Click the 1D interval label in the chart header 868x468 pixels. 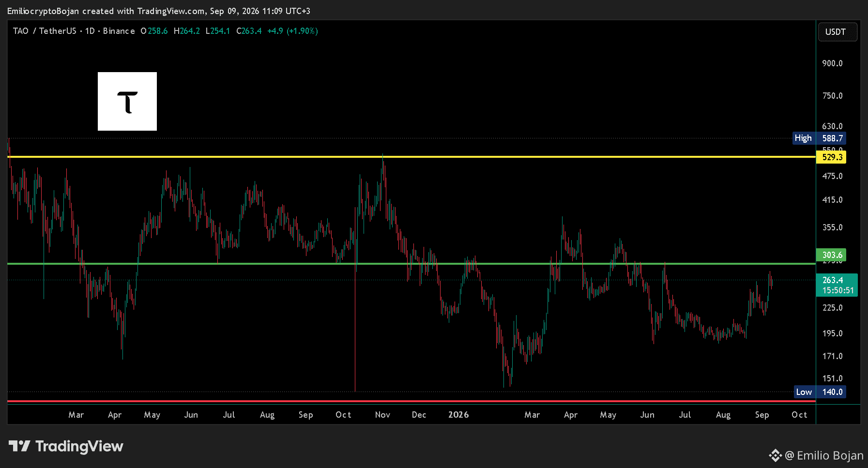click(90, 31)
